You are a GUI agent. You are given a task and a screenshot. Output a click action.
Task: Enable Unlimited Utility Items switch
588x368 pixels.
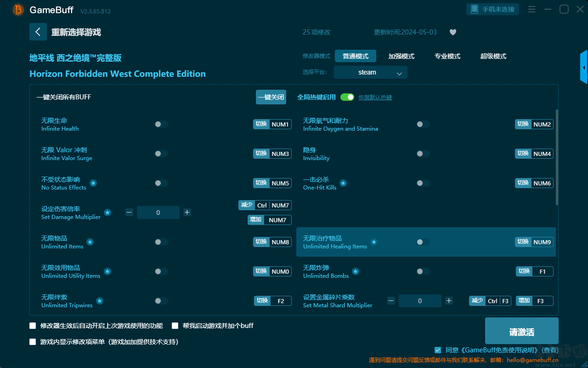(x=161, y=271)
